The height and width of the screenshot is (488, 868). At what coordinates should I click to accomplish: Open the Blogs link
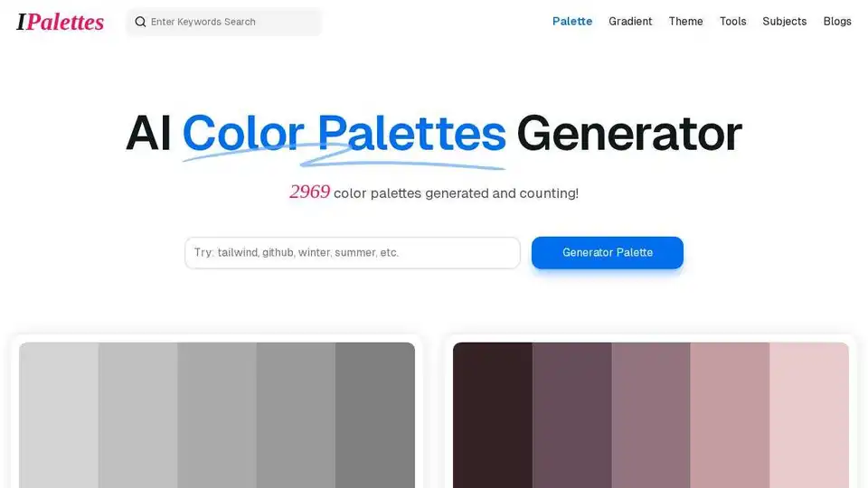[836, 22]
